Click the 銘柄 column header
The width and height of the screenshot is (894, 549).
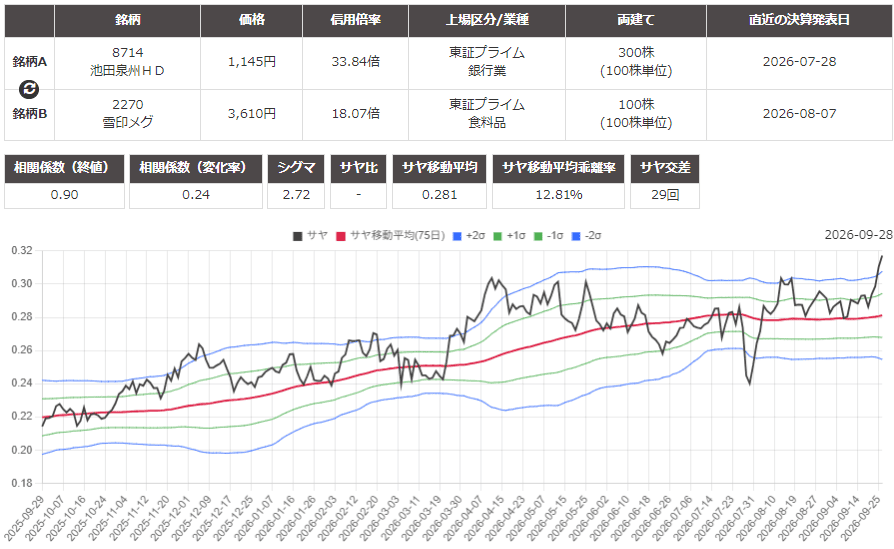tap(127, 20)
